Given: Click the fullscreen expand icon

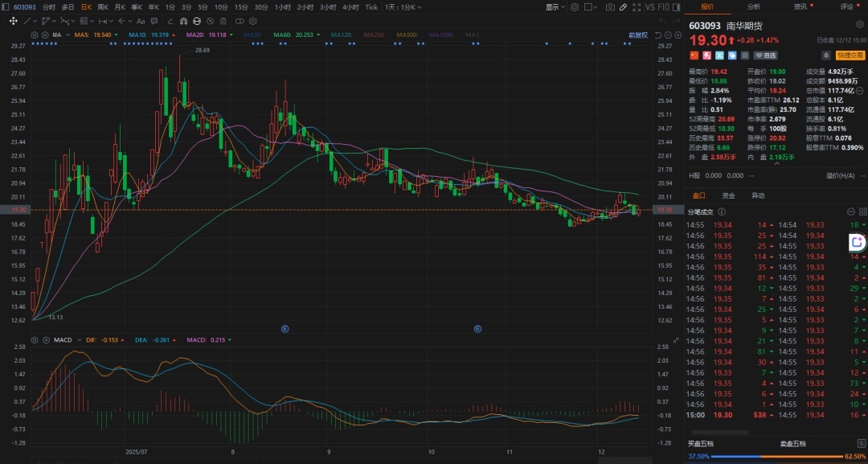Looking at the screenshot, I should (637, 7).
